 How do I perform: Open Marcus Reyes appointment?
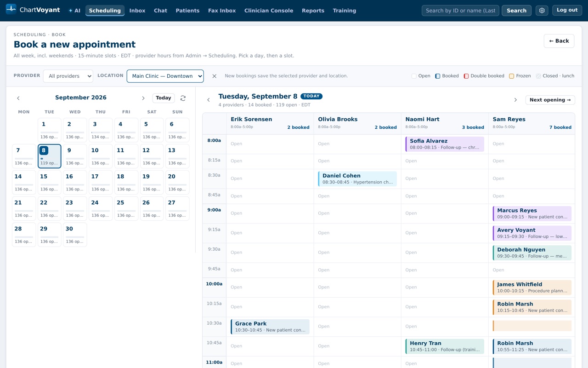[x=532, y=213]
